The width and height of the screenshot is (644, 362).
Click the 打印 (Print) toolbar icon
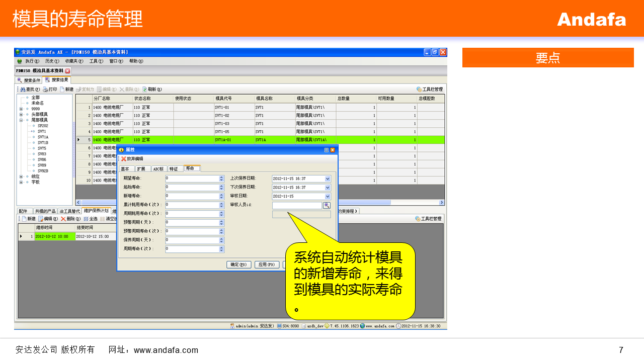(x=50, y=89)
